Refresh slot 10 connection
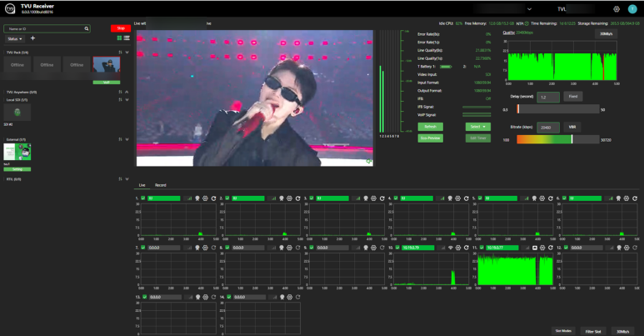This screenshot has height=336, width=644. (467, 248)
